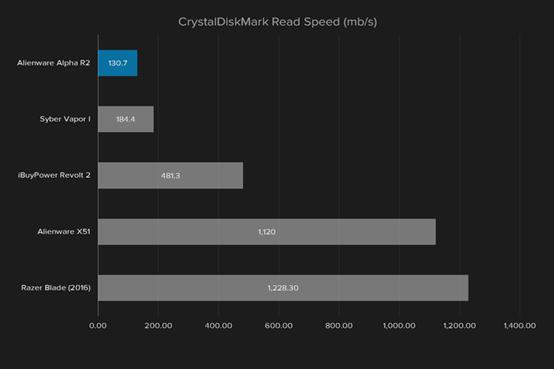The width and height of the screenshot is (554, 369).
Task: Select the Syber Vapor I bar
Action: point(126,119)
